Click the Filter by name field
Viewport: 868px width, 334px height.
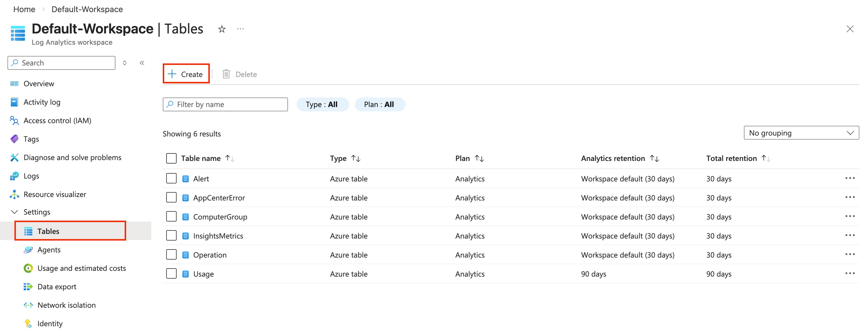click(x=225, y=104)
